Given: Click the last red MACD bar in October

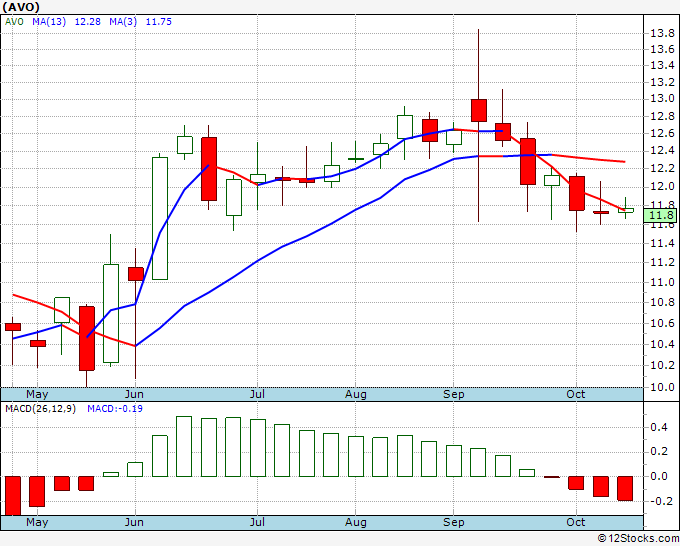Looking at the screenshot, I should click(x=625, y=489).
